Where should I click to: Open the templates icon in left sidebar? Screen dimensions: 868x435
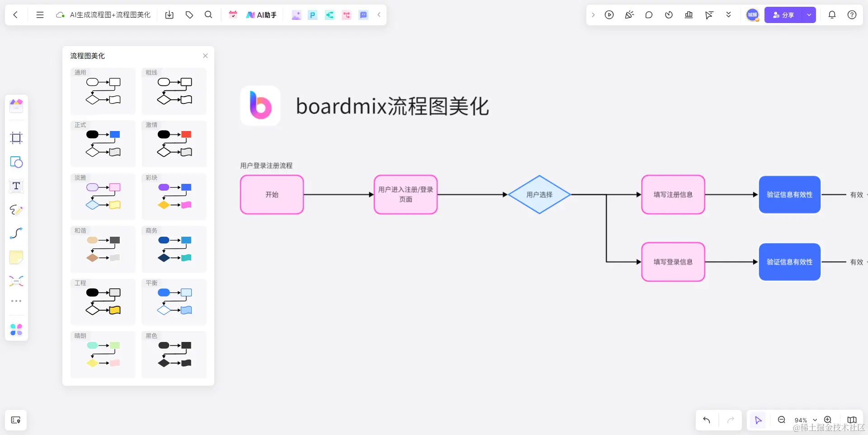coord(16,106)
